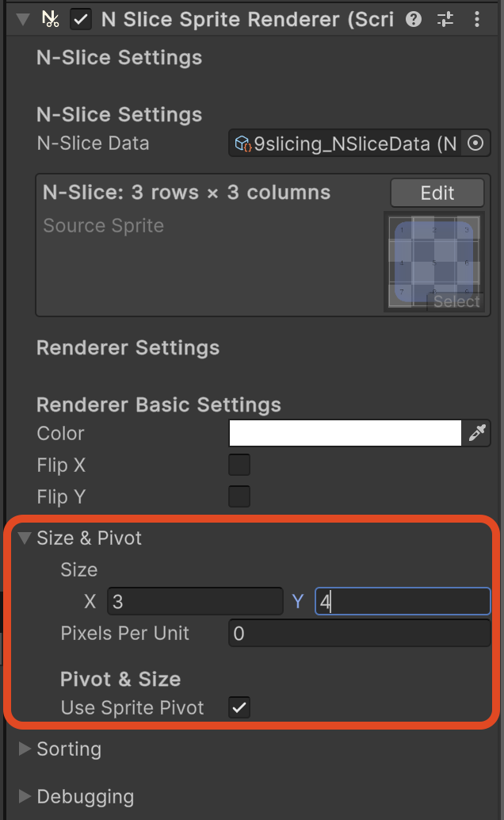Click Select on the source sprite preview
504x820 pixels.
[x=456, y=301]
